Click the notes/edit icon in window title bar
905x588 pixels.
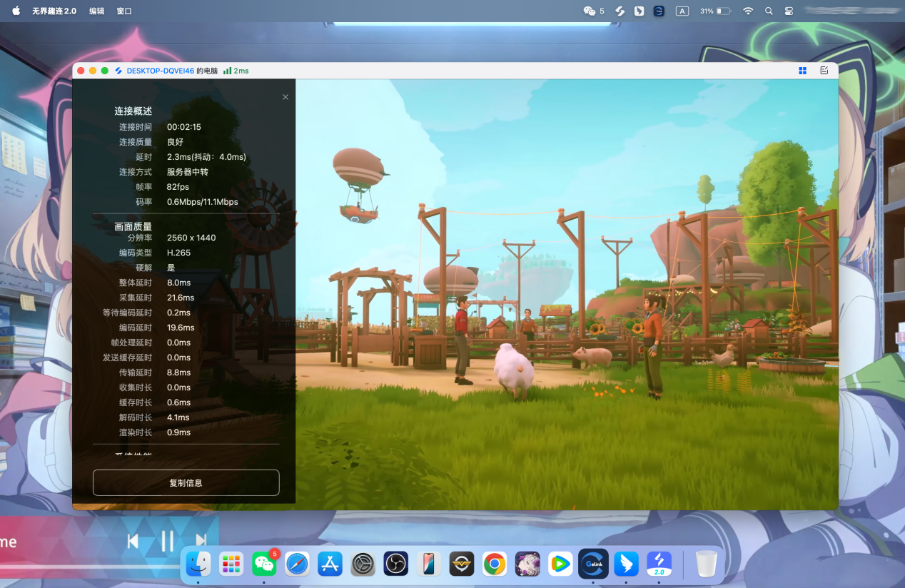pyautogui.click(x=824, y=71)
